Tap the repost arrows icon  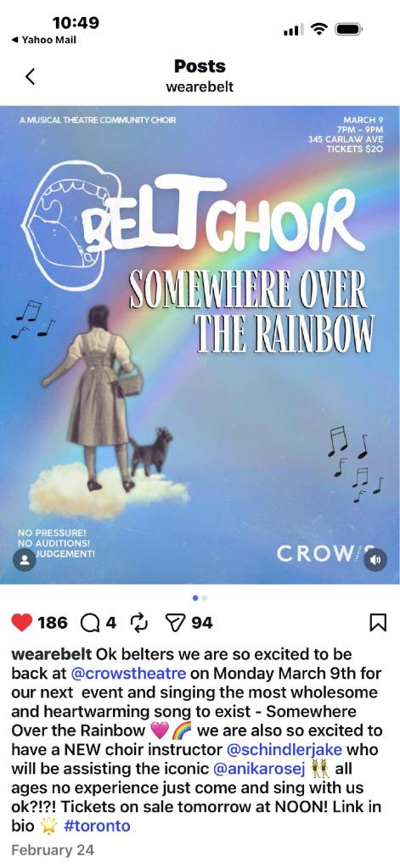click(x=138, y=624)
